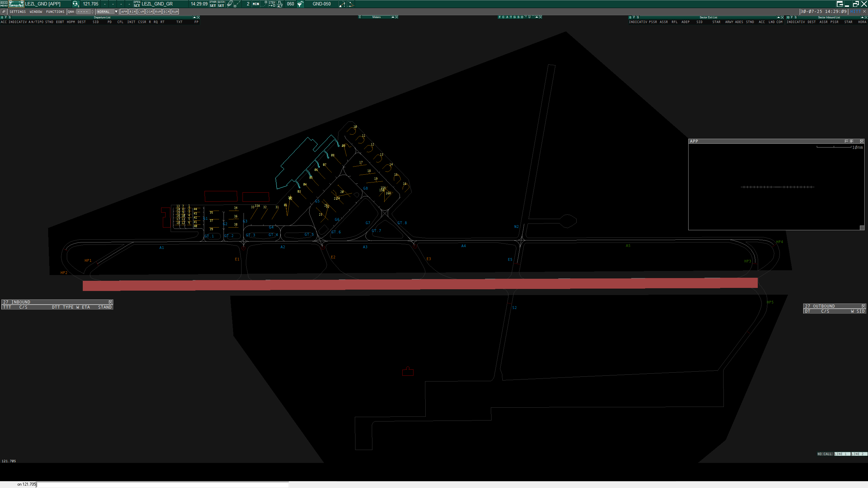Screen dimensions: 868x488
Task: Click the APP window resize handle
Action: (x=862, y=228)
